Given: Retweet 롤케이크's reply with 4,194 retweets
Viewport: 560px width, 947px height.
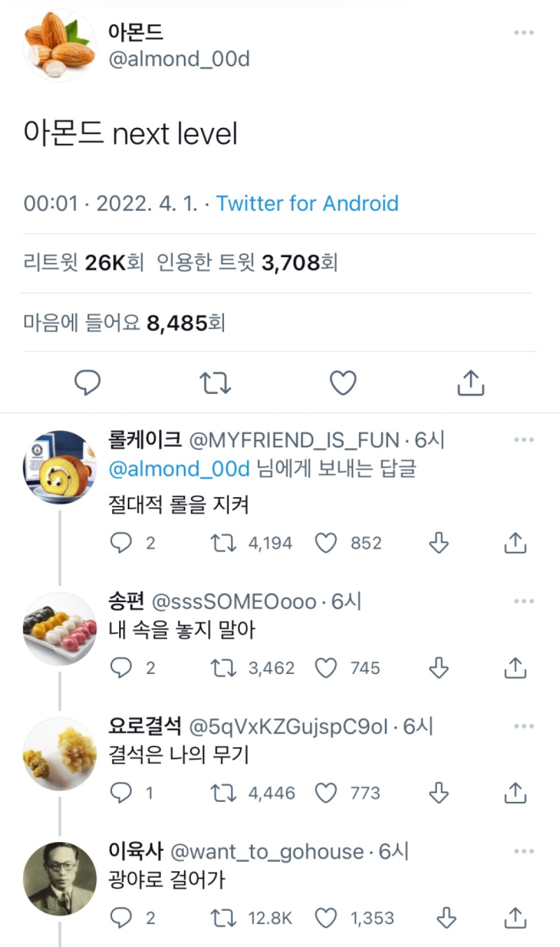Looking at the screenshot, I should [223, 543].
